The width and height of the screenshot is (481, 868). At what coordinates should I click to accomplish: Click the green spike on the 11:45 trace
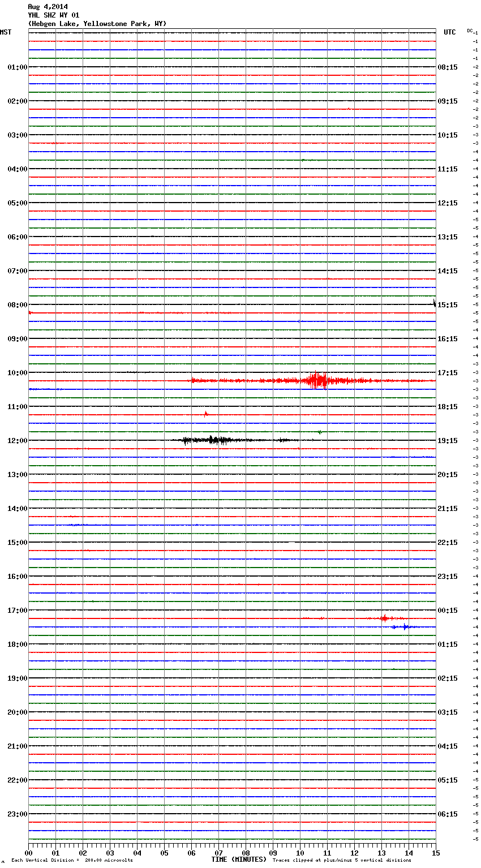[320, 432]
